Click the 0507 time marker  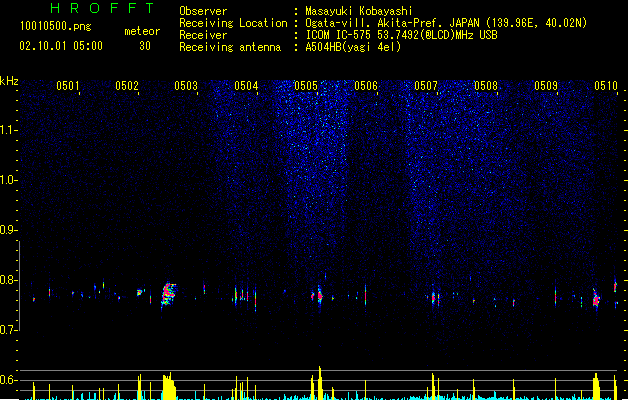426,85
